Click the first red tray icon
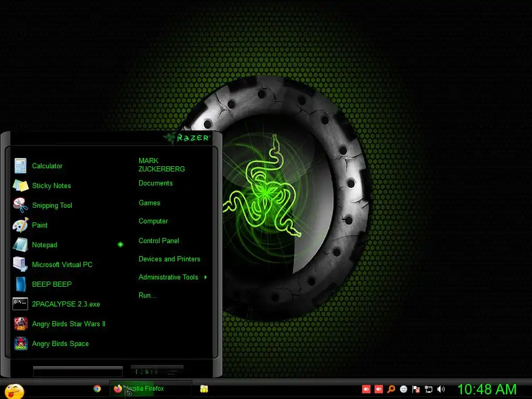Screen dimensions: 532x399 [366, 389]
